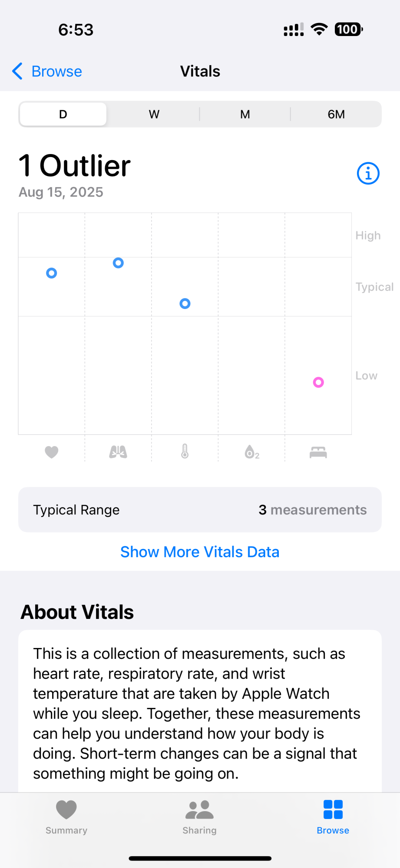The width and height of the screenshot is (400, 868).
Task: Tap the bed sleep duration icon
Action: click(318, 452)
